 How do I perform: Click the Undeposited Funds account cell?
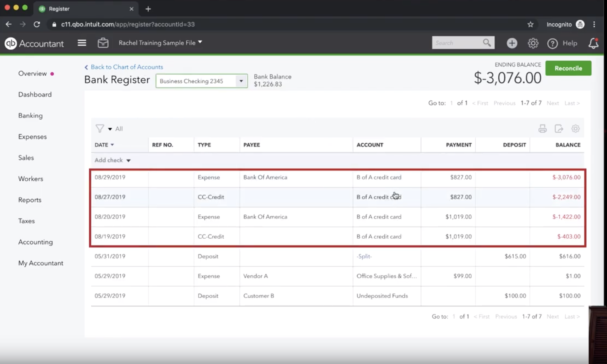(x=382, y=296)
